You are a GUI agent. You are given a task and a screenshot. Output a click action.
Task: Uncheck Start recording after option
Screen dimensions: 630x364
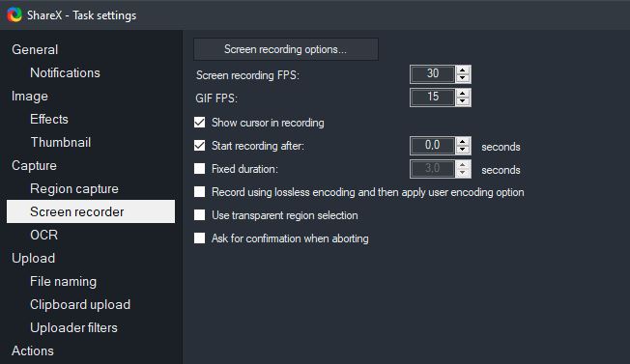coord(200,145)
